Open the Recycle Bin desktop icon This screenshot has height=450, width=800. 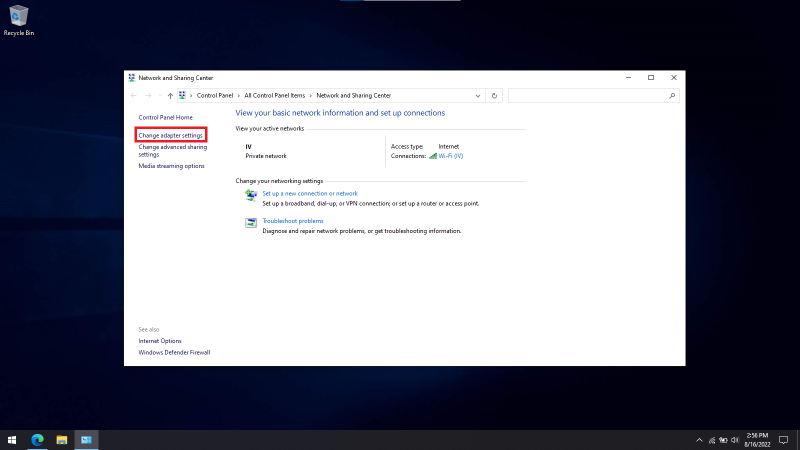pos(17,18)
